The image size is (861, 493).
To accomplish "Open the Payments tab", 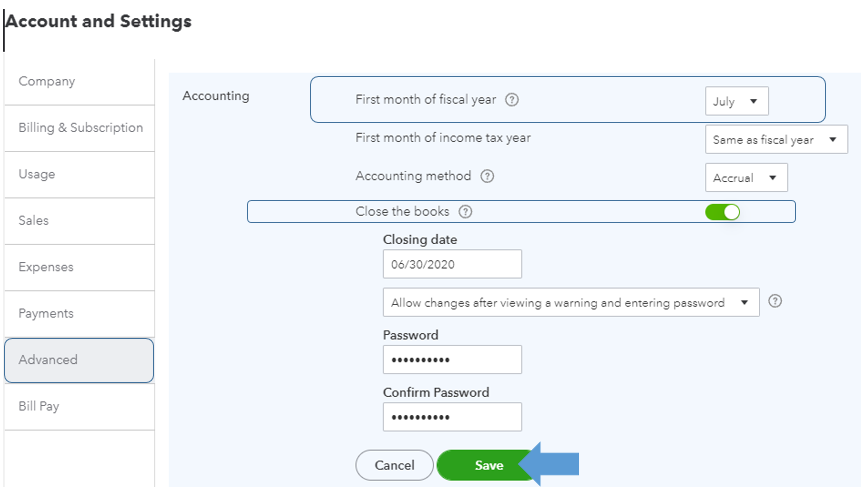I will [x=78, y=313].
